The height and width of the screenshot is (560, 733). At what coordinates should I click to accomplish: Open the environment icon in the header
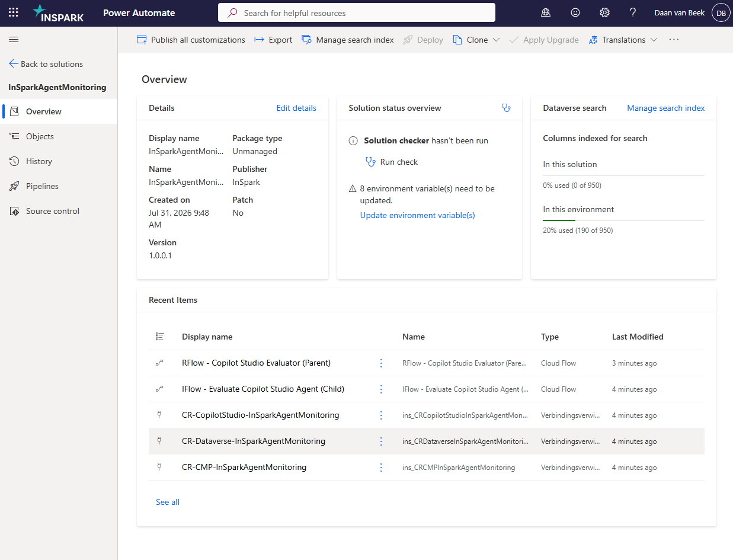click(x=546, y=12)
